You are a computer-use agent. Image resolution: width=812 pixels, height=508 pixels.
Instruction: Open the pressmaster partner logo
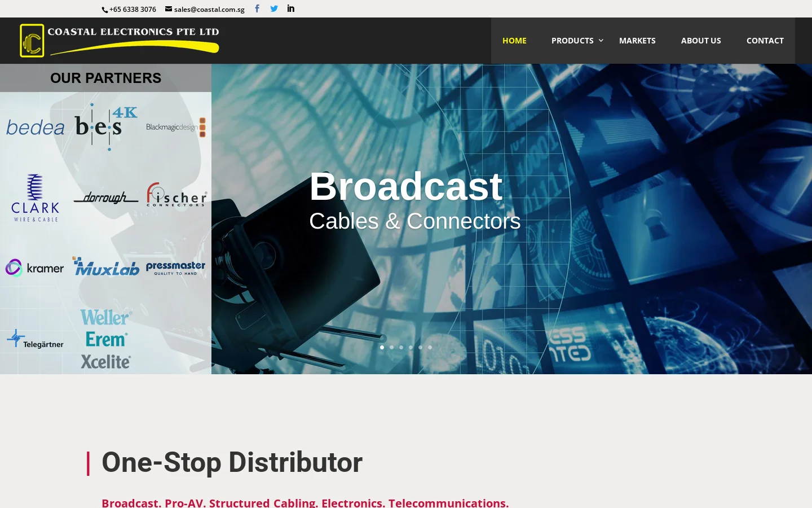coord(175,268)
